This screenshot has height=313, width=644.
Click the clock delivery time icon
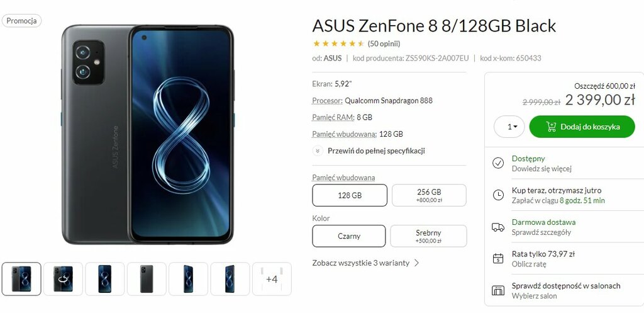(x=498, y=195)
